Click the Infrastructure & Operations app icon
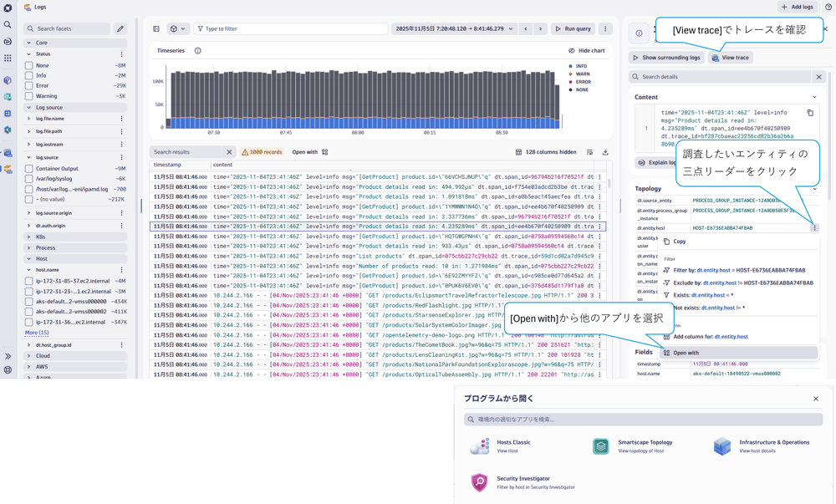The width and height of the screenshot is (836, 504). [722, 446]
